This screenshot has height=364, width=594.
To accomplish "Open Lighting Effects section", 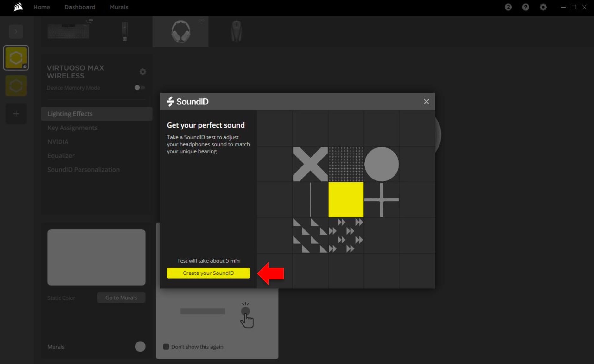I will click(96, 114).
